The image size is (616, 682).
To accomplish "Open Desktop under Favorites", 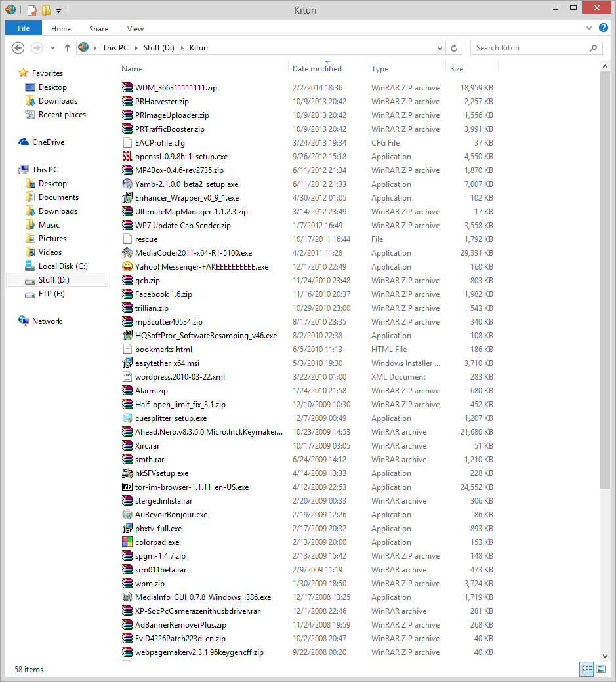I will [52, 87].
